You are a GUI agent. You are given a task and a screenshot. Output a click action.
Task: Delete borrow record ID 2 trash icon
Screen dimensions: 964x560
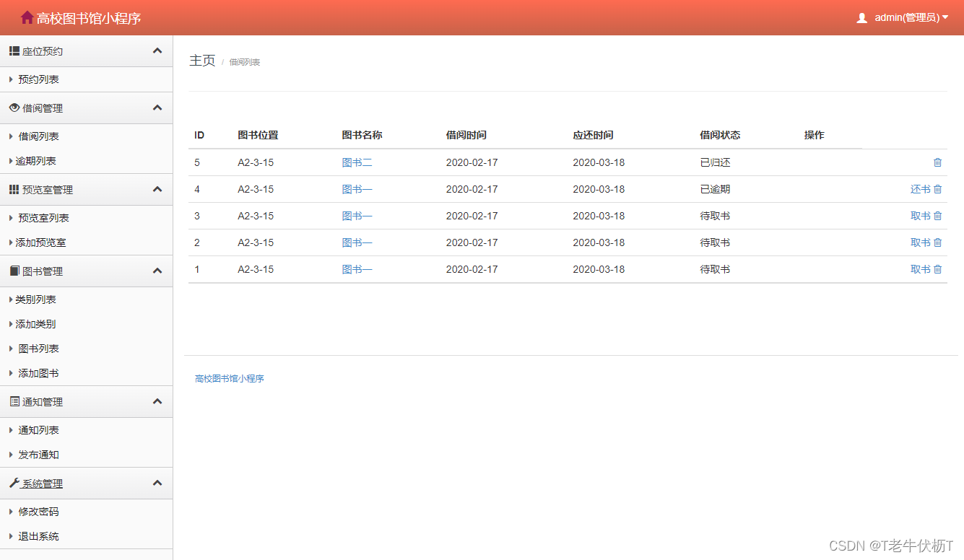pos(937,242)
